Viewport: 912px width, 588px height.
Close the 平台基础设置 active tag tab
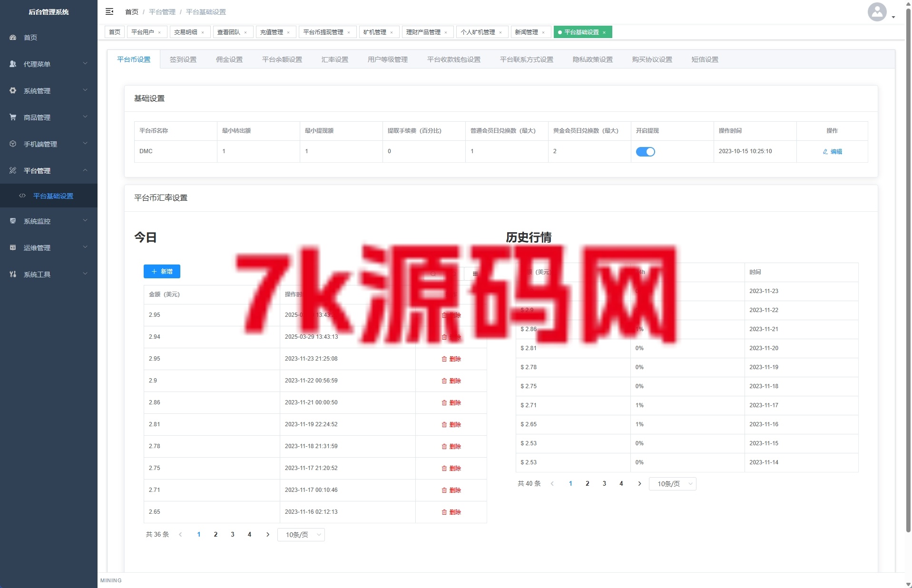point(604,32)
